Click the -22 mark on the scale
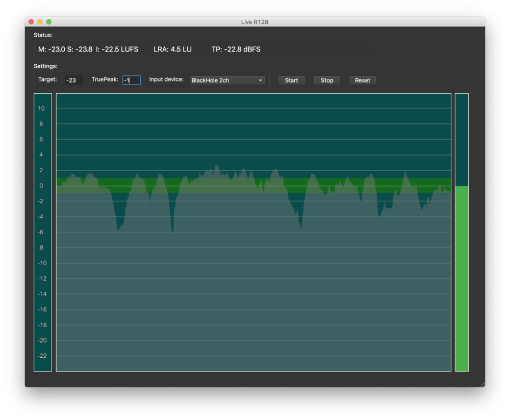510x420 pixels. pyautogui.click(x=41, y=356)
